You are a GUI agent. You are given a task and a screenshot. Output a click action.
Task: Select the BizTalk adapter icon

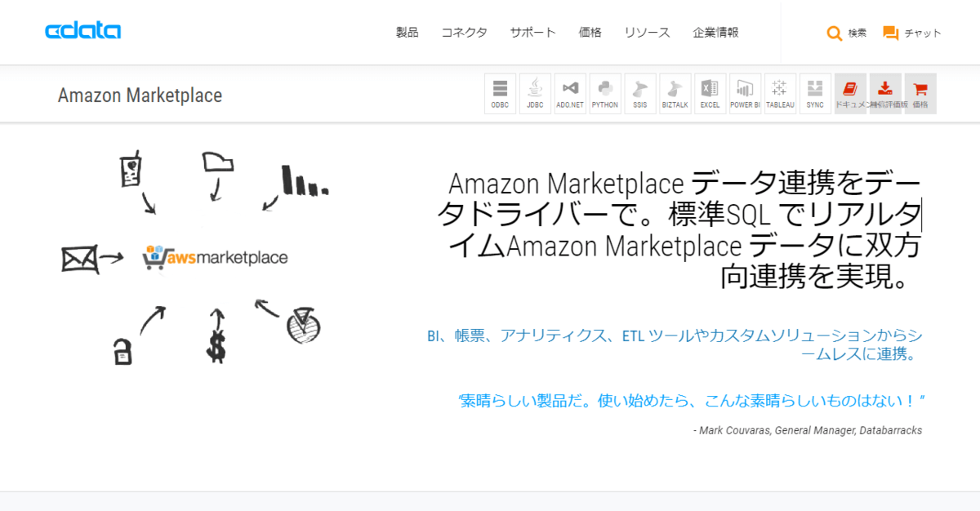coord(675,94)
